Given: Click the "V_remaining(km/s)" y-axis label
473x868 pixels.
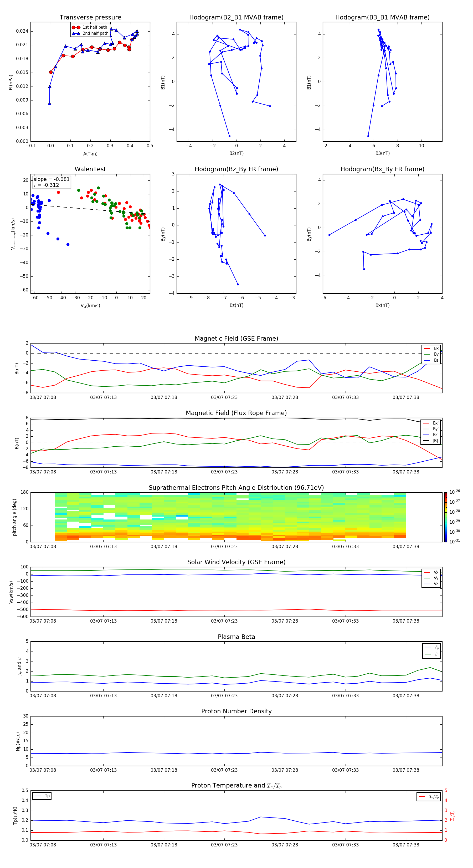Looking at the screenshot, I should (13, 234).
